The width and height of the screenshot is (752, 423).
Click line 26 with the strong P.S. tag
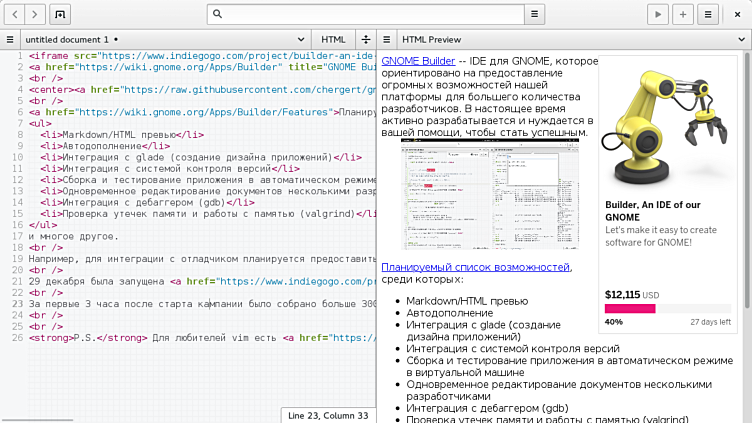(x=201, y=338)
